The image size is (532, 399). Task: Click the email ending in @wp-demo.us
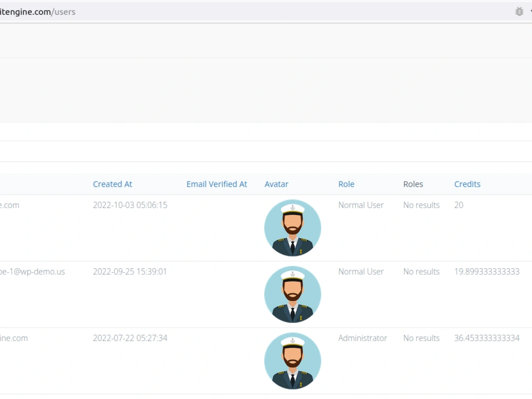click(x=32, y=271)
